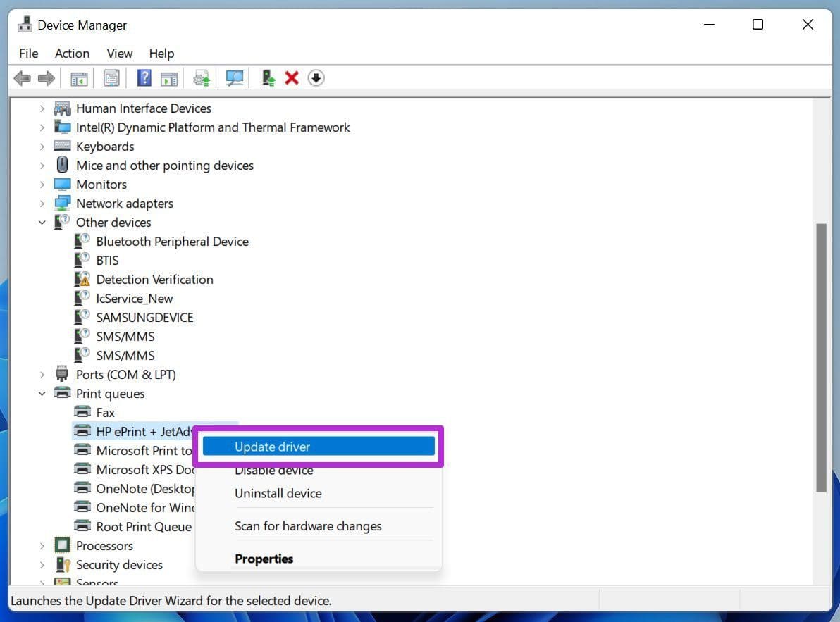Maximize the Device Manager window
Image resolution: width=840 pixels, height=622 pixels.
(x=758, y=25)
